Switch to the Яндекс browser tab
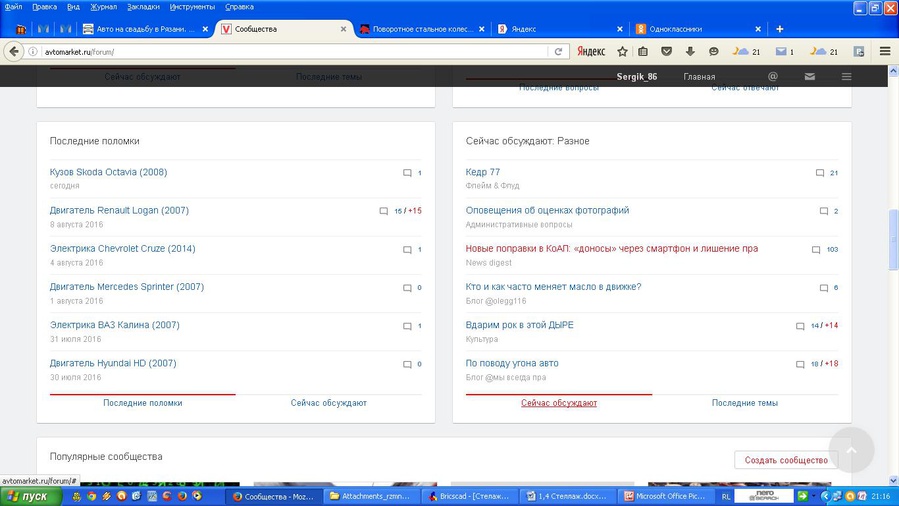Screen dimensions: 899x506 tap(560, 29)
